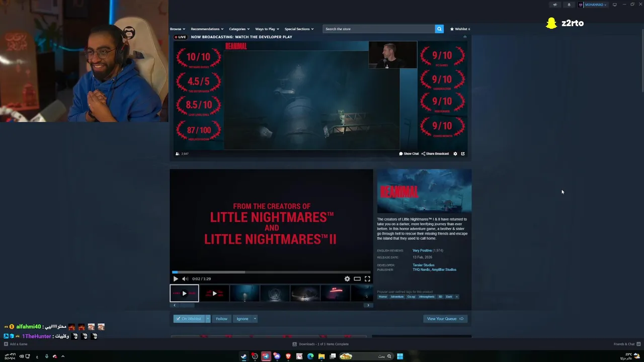Open Brave browser from the taskbar
Image resolution: width=644 pixels, height=362 pixels.
click(288, 356)
